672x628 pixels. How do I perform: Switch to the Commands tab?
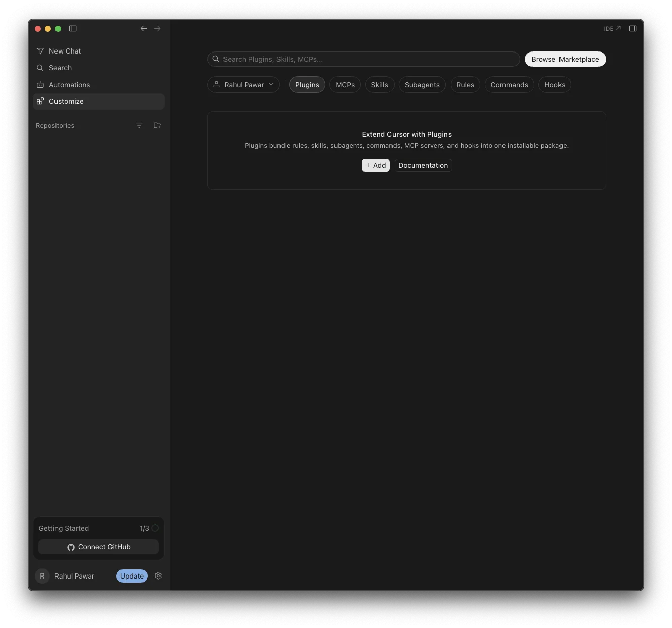pyautogui.click(x=510, y=85)
